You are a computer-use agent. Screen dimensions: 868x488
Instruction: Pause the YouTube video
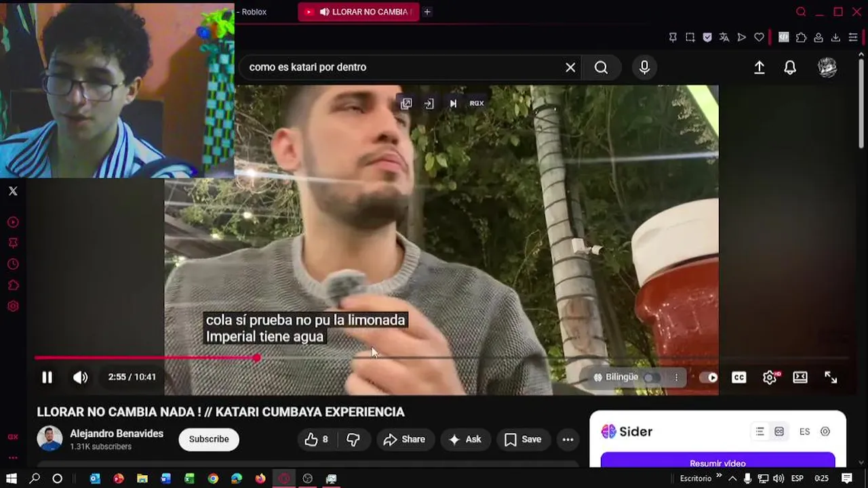pyautogui.click(x=47, y=378)
